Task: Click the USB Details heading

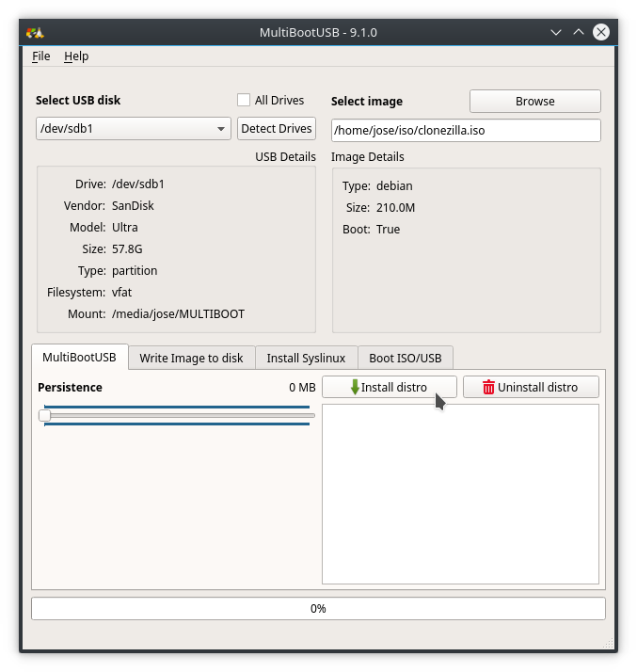Action: pyautogui.click(x=286, y=157)
